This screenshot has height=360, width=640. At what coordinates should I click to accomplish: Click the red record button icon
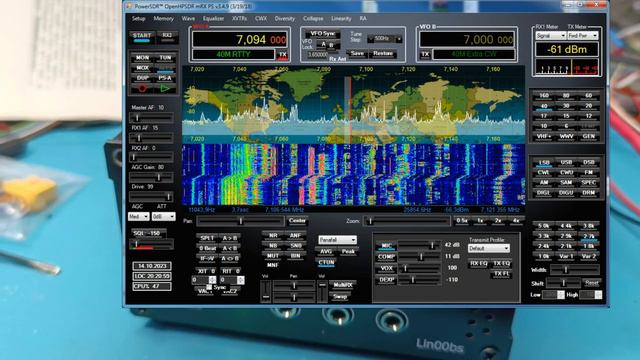point(142,88)
